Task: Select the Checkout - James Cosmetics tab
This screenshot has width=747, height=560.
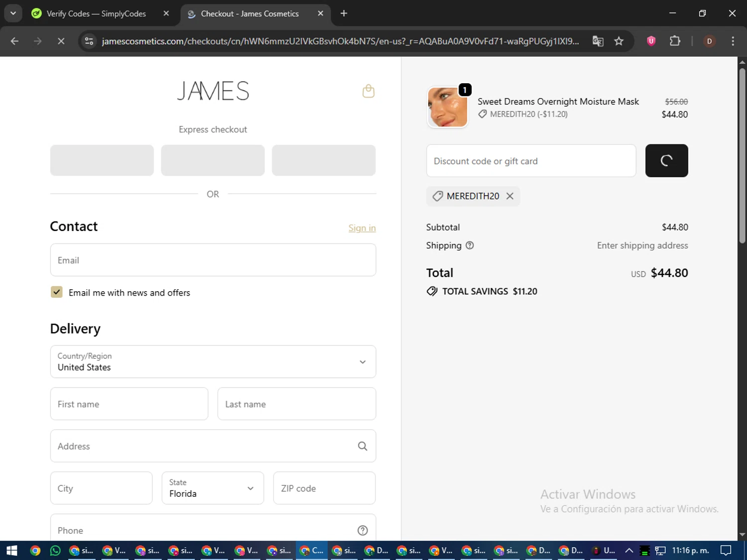Action: (249, 13)
